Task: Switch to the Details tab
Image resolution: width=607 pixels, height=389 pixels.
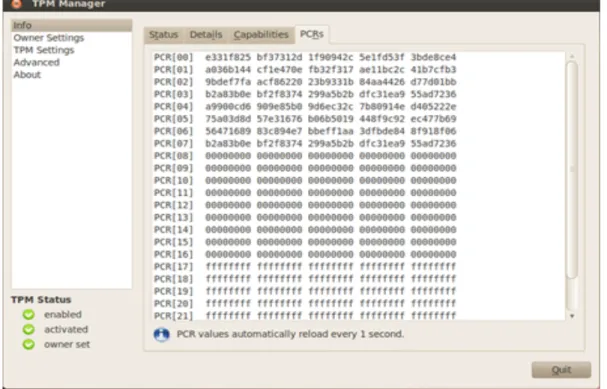Action: pyautogui.click(x=206, y=35)
